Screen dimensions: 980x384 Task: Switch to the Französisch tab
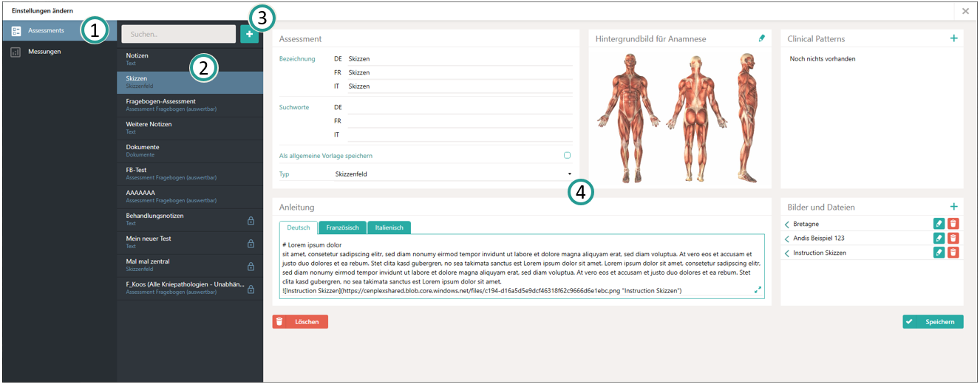pyautogui.click(x=342, y=228)
